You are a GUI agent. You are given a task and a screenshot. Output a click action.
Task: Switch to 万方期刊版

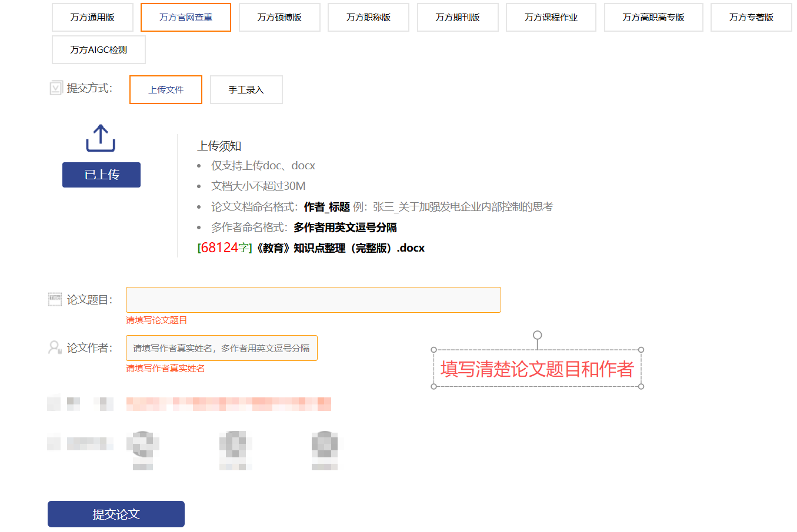coord(458,17)
